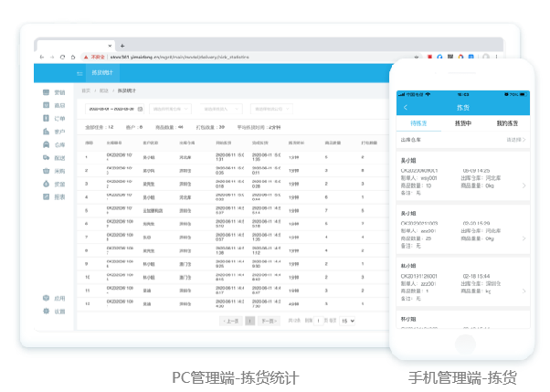Click the 商品 sidebar icon
The image size is (550, 392).
click(x=47, y=105)
